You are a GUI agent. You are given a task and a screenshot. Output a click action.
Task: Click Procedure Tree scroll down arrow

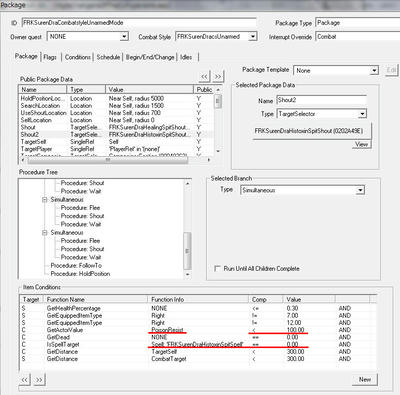(187, 274)
